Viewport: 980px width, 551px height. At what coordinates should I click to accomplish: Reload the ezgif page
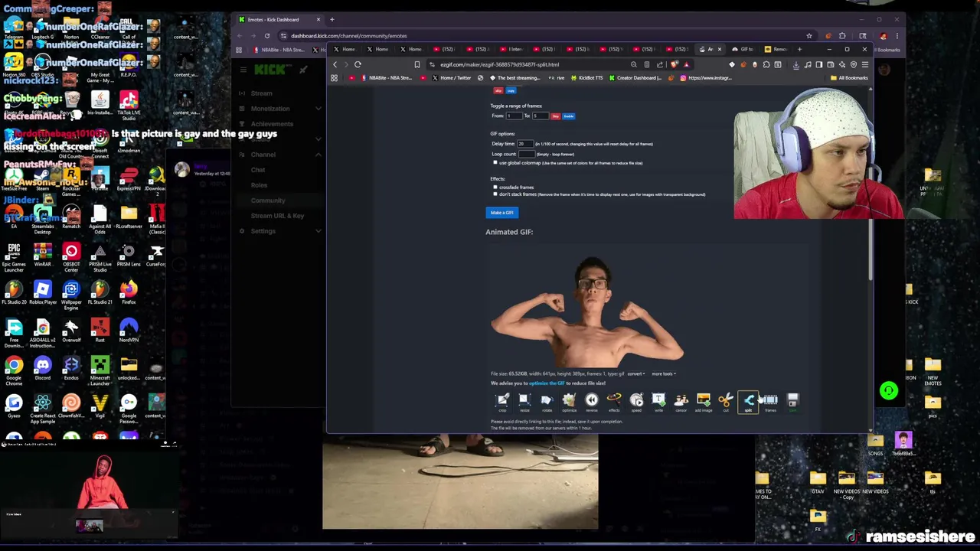[x=358, y=64]
